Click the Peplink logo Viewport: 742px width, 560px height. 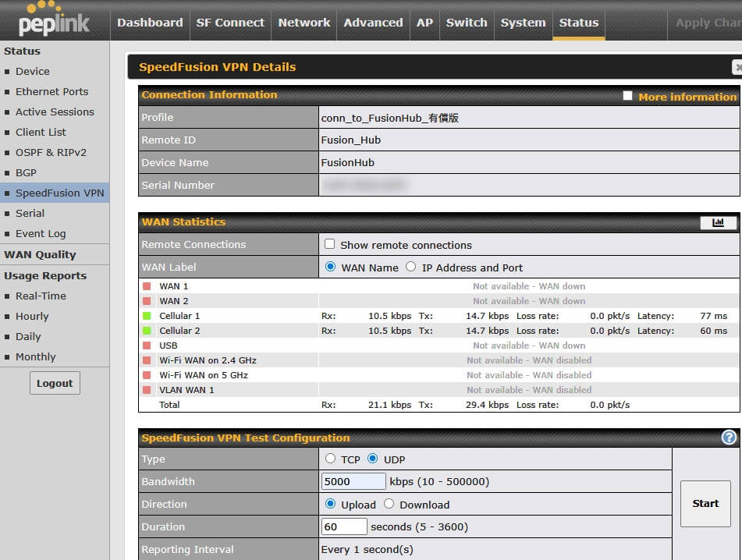[53, 21]
